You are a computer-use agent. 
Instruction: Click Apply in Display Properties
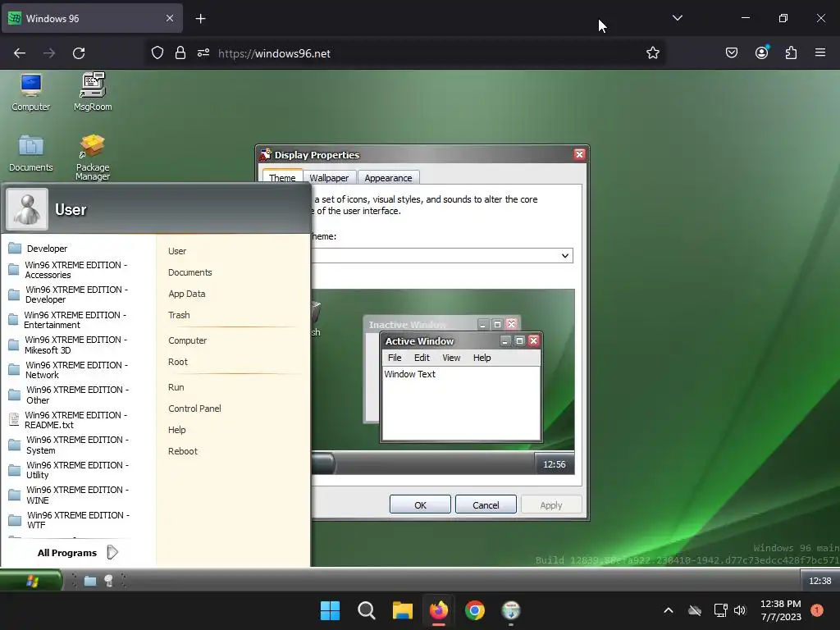550,504
